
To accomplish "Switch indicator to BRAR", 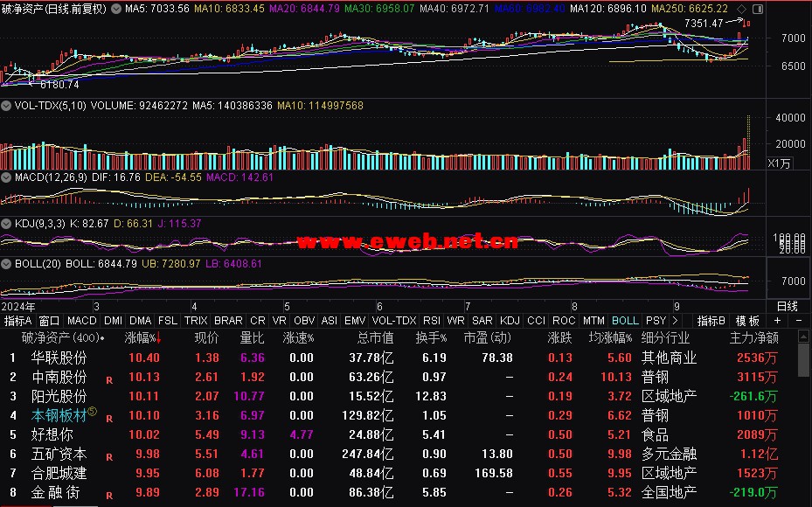I will [228, 321].
